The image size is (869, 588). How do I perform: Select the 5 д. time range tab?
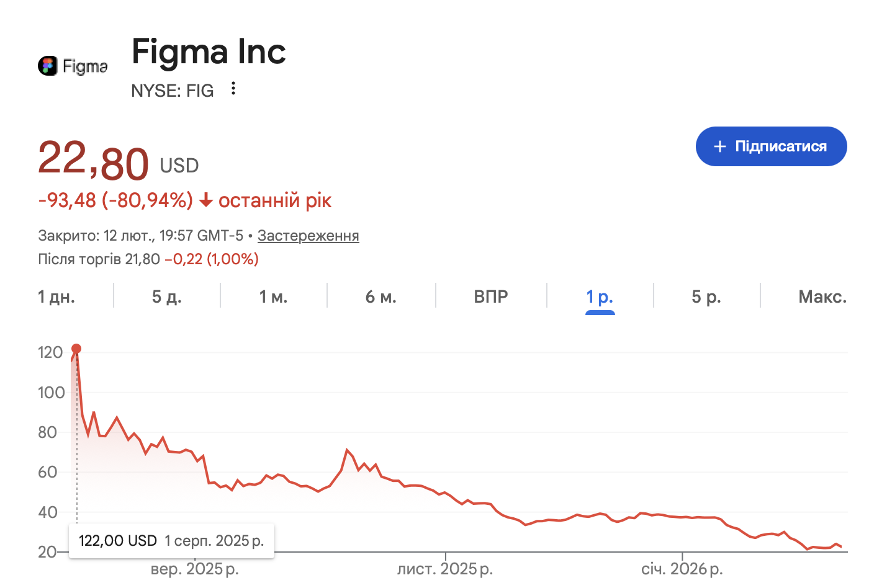point(166,297)
